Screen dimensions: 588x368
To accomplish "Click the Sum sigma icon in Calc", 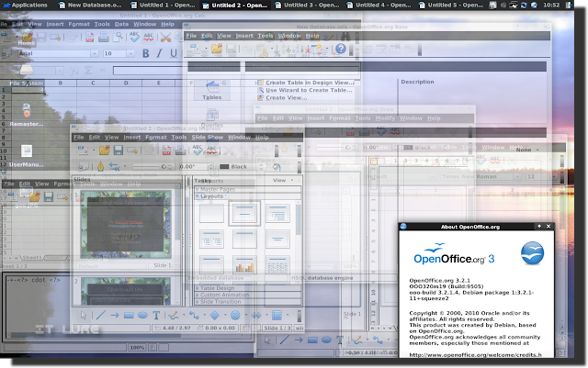I will (88, 70).
